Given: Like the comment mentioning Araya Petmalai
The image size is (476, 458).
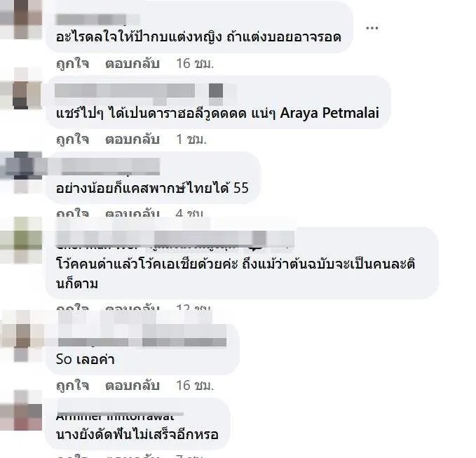Looking at the screenshot, I should [x=73, y=140].
